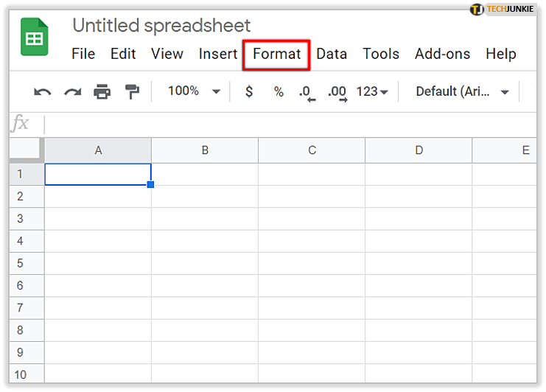Click the formula bar input
This screenshot has height=392, width=546.
tap(287, 124)
